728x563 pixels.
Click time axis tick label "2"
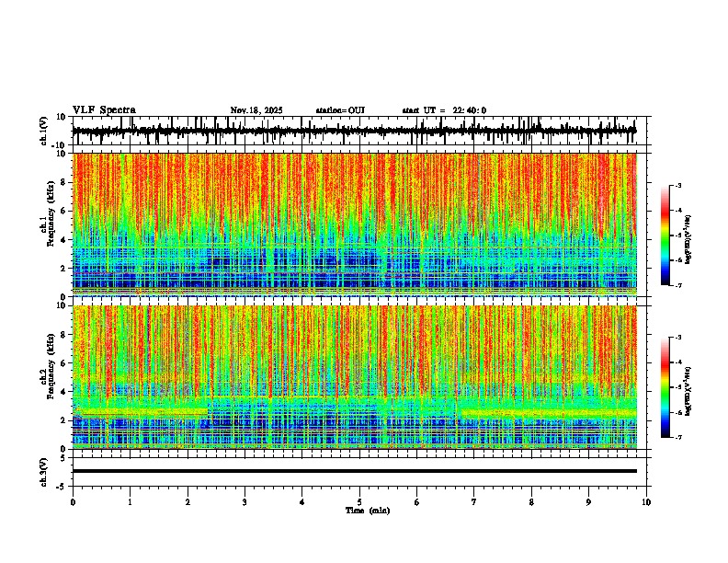click(x=188, y=502)
